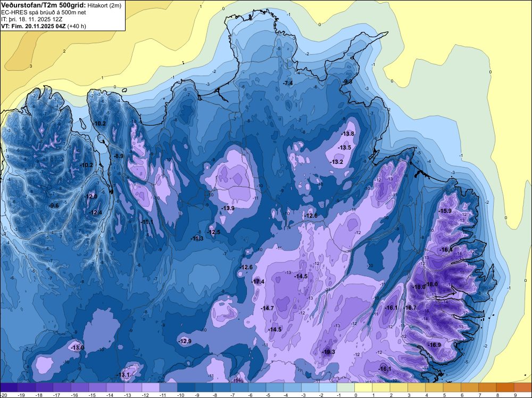Click the legend tick label '7'
This screenshot has height=398, width=532.
point(480,395)
